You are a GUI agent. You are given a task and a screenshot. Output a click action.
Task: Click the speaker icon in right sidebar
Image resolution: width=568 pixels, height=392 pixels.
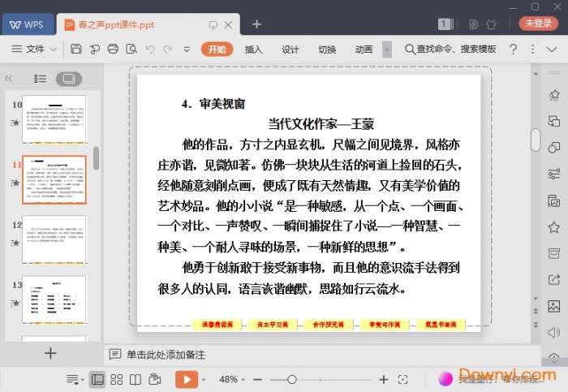pos(554,332)
